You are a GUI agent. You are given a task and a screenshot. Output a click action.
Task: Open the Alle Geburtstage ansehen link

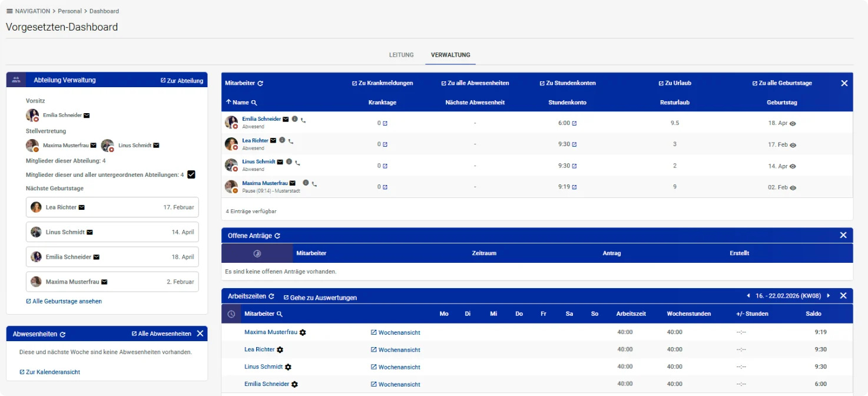(x=64, y=301)
